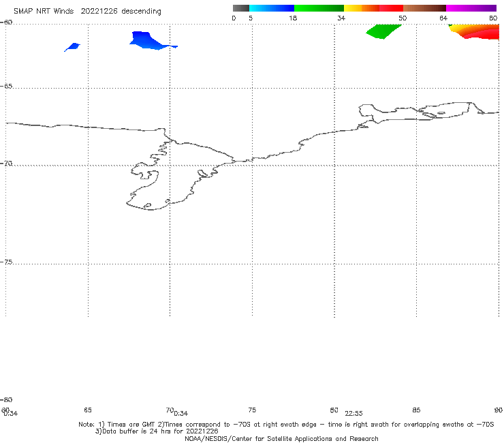The image size is (504, 443).
Task: Click the longitude label '65'
Action: [88, 410]
